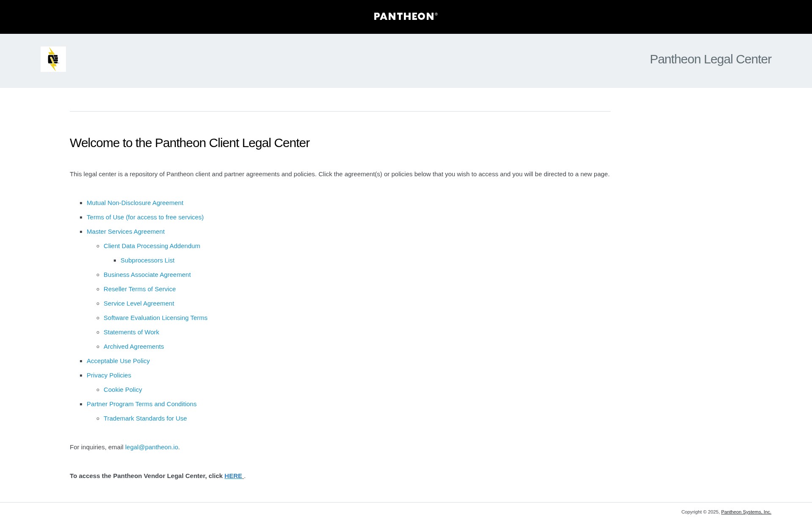Click the Welcome to Pantheon Client Legal Center heading
This screenshot has width=812, height=522.
(x=189, y=143)
